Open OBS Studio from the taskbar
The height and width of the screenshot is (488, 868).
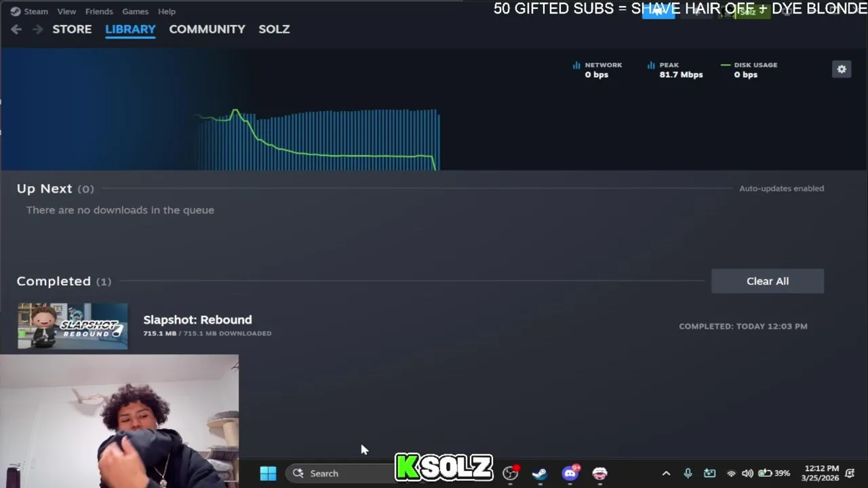pyautogui.click(x=511, y=473)
